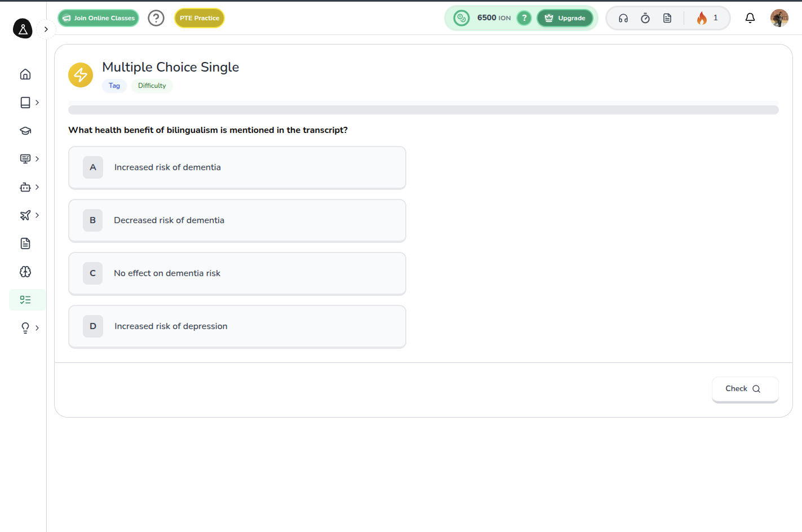Viewport: 802px width, 532px height.
Task: Select answer A: Increased risk of dementia
Action: [x=237, y=167]
